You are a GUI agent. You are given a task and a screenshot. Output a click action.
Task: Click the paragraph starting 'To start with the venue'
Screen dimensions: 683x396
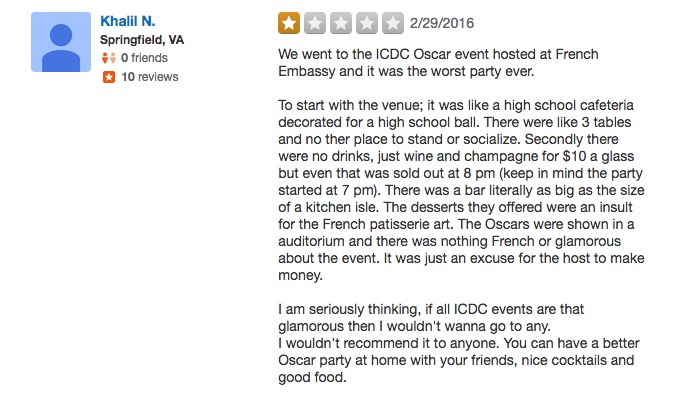[461, 190]
